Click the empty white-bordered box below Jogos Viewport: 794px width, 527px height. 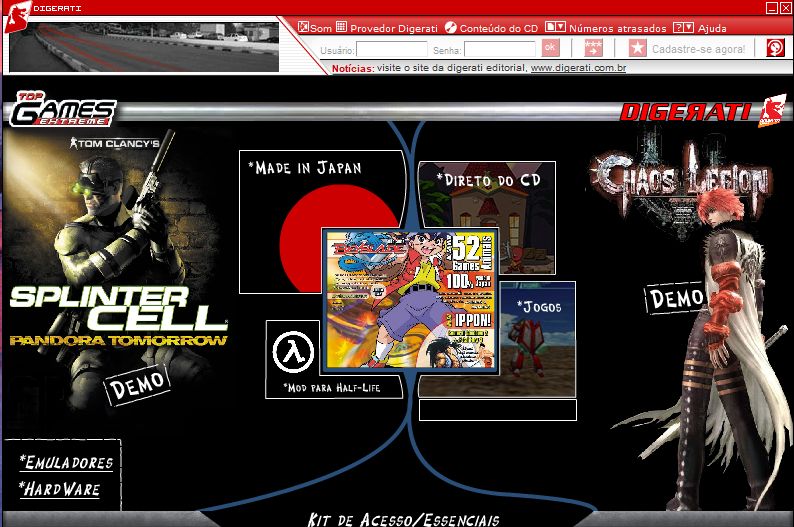498,410
